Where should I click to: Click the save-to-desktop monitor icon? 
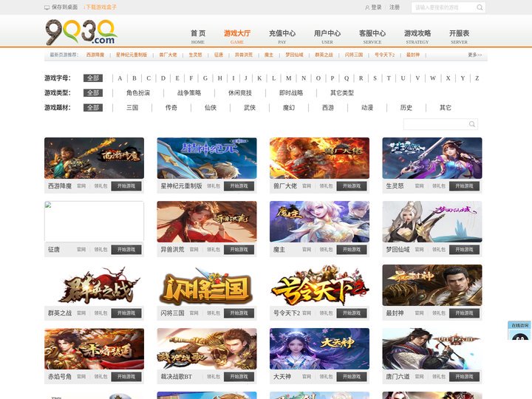[x=47, y=7]
